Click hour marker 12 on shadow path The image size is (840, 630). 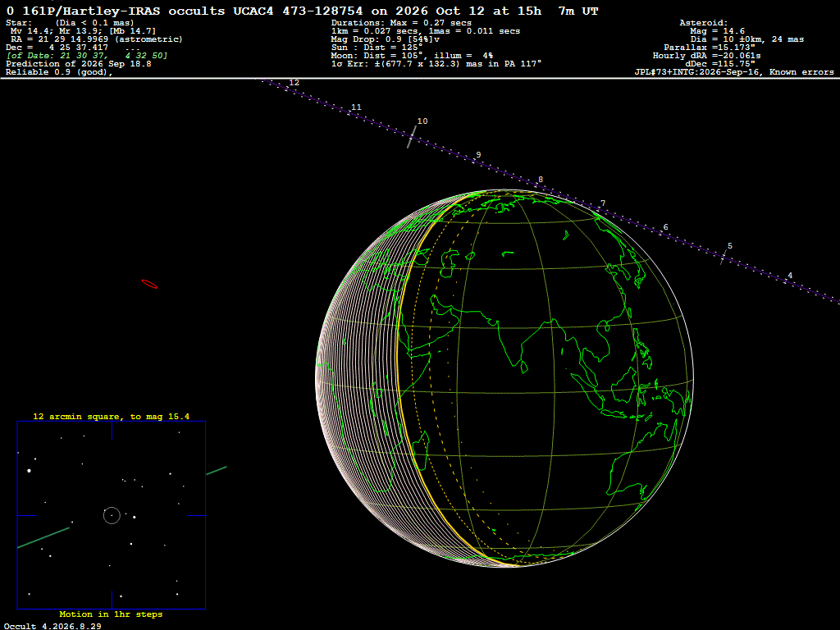click(x=294, y=83)
